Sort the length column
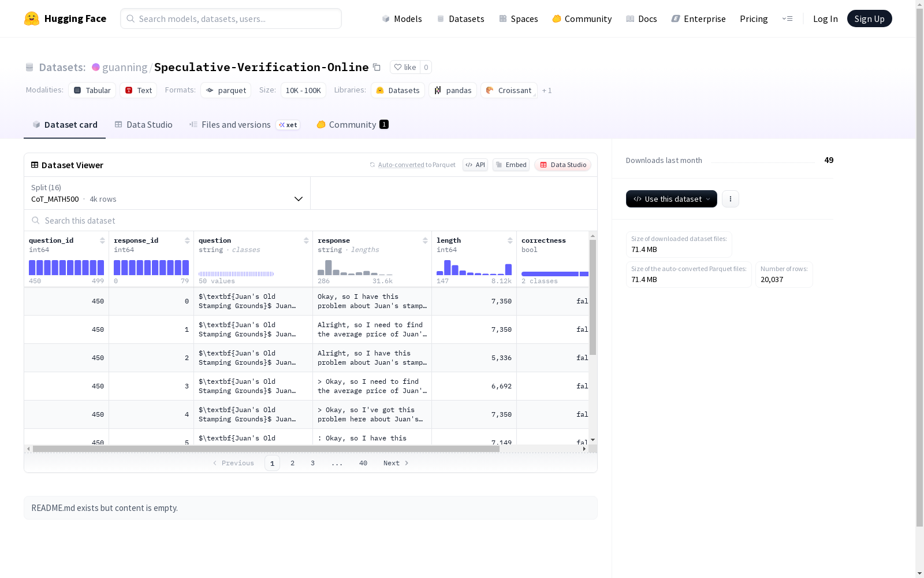 tap(510, 240)
